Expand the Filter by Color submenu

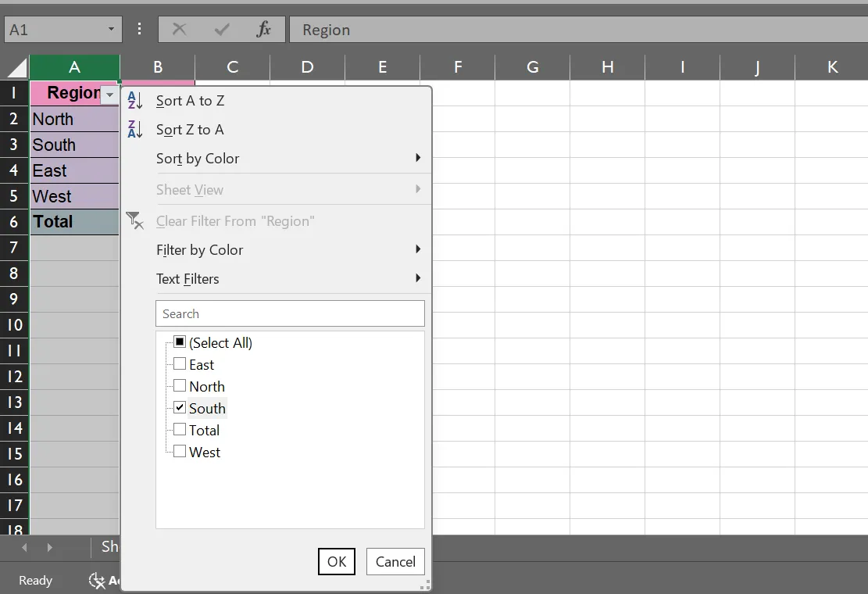tap(419, 249)
